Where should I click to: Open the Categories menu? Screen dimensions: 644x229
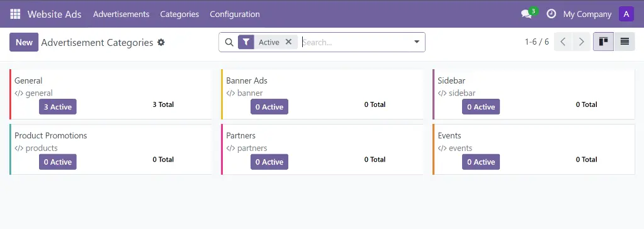tap(179, 14)
